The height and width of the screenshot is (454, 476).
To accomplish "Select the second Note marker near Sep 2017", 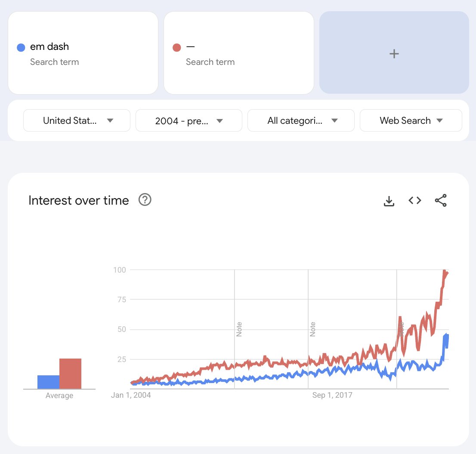I will pyautogui.click(x=313, y=329).
